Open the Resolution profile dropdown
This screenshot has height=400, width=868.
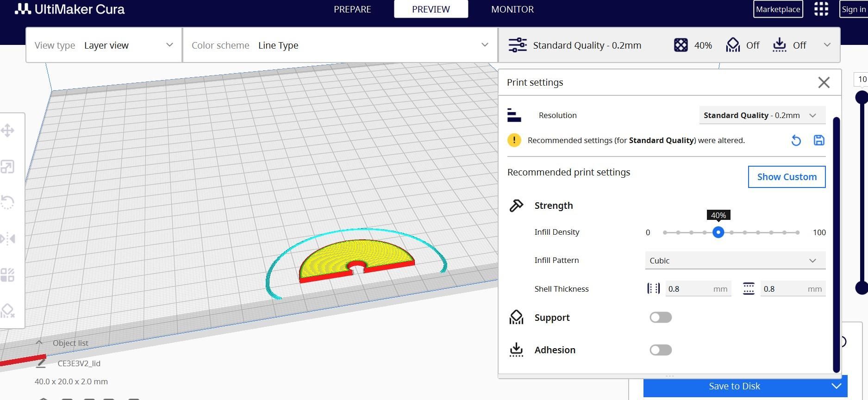coord(762,115)
